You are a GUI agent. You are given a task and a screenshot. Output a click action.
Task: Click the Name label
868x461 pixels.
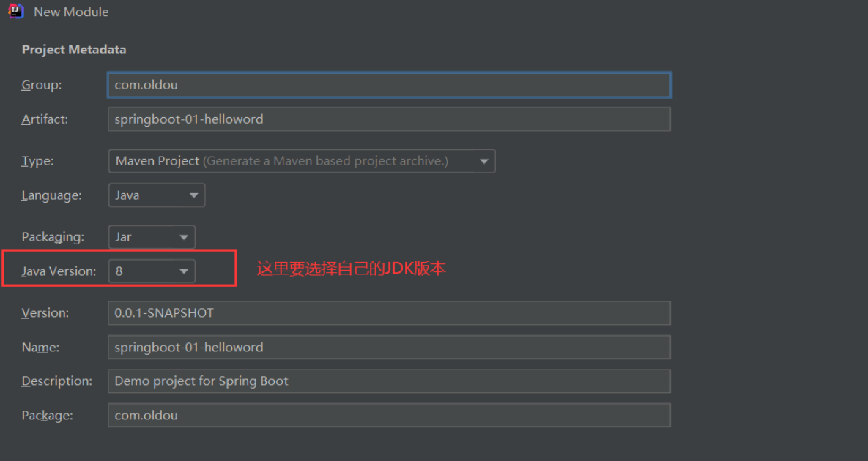coord(40,347)
